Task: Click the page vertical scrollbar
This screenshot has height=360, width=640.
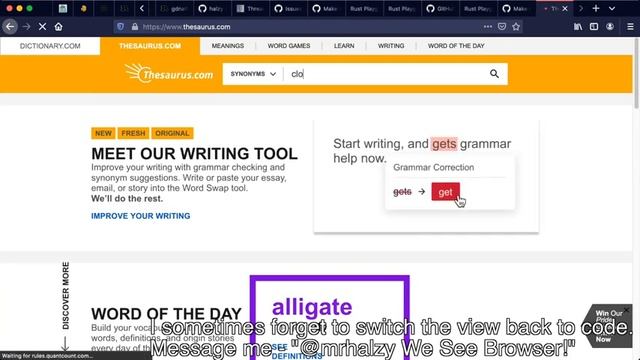Action: click(636, 73)
